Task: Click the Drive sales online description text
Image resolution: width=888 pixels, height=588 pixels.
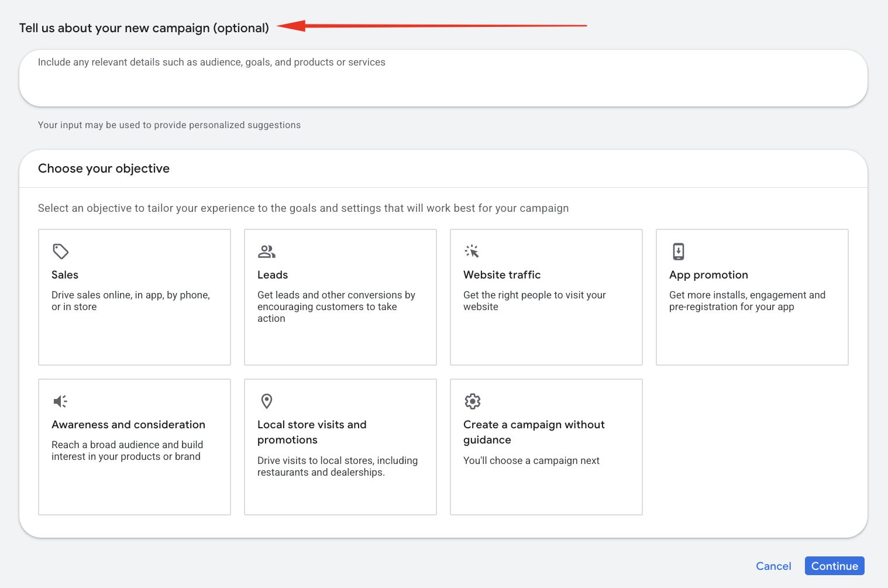Action: pyautogui.click(x=130, y=301)
